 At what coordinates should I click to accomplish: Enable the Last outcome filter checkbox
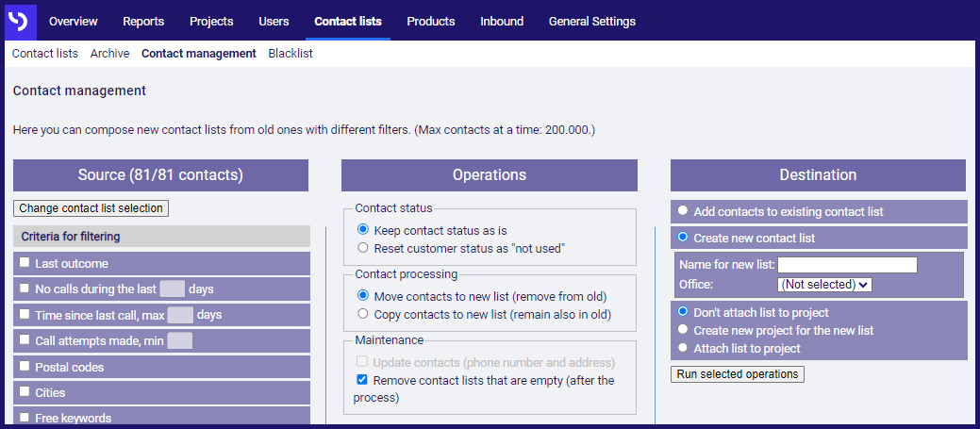25,263
